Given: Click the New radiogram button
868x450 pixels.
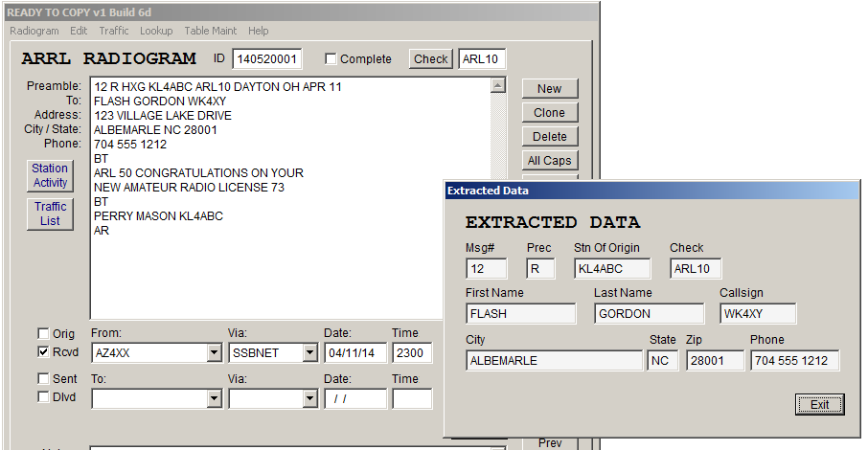Looking at the screenshot, I should [x=550, y=88].
